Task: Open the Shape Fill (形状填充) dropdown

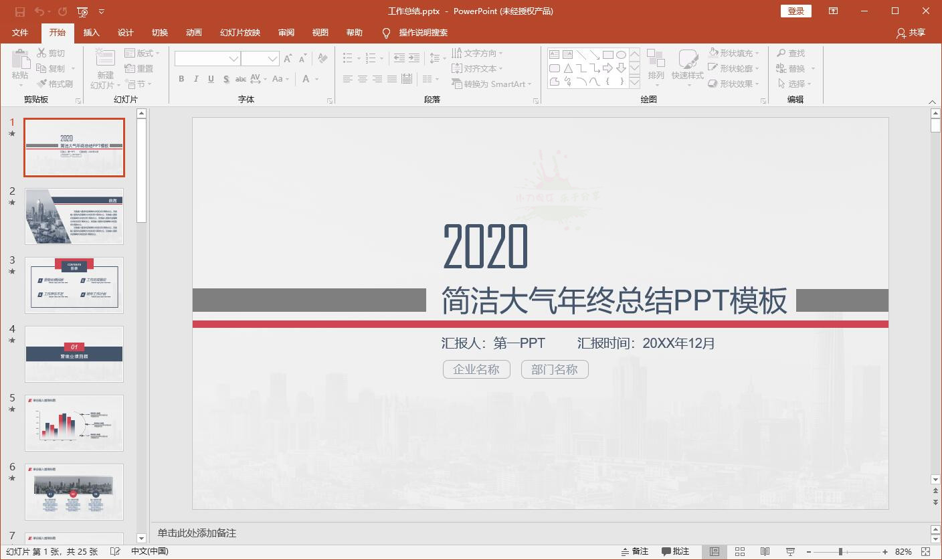Action: pos(735,54)
